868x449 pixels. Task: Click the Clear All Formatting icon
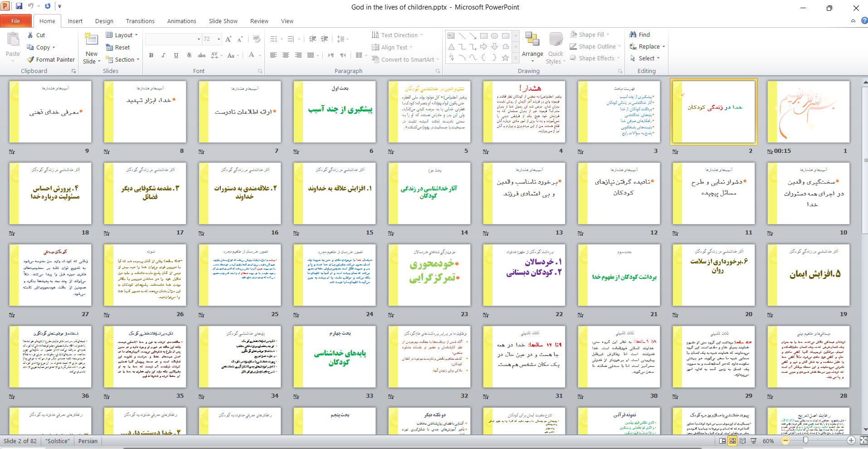point(257,39)
